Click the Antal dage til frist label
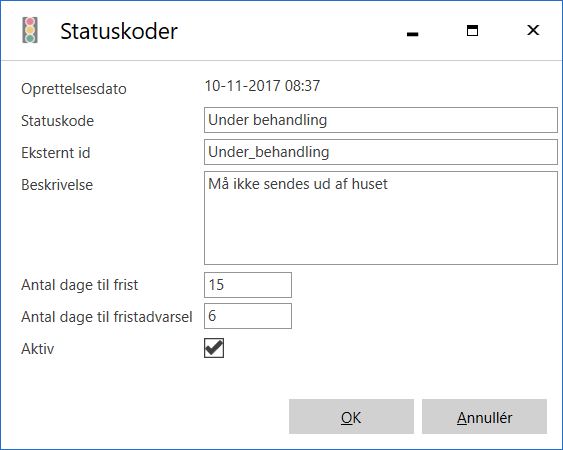 [80, 285]
